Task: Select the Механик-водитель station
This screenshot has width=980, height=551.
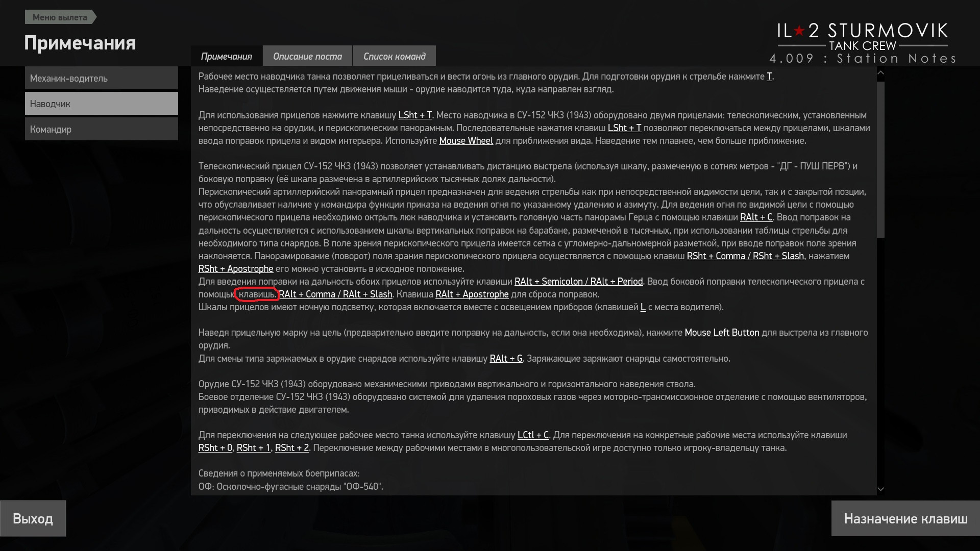Action: click(x=102, y=78)
